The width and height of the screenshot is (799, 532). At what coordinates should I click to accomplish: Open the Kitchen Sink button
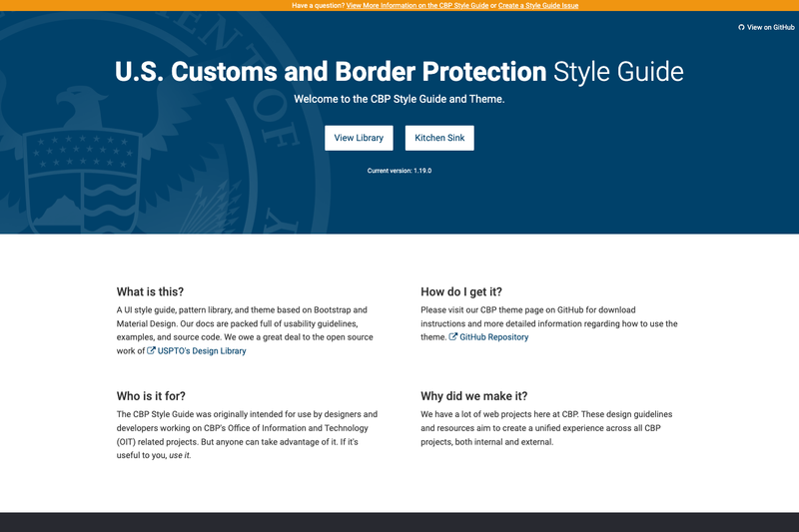tap(439, 138)
